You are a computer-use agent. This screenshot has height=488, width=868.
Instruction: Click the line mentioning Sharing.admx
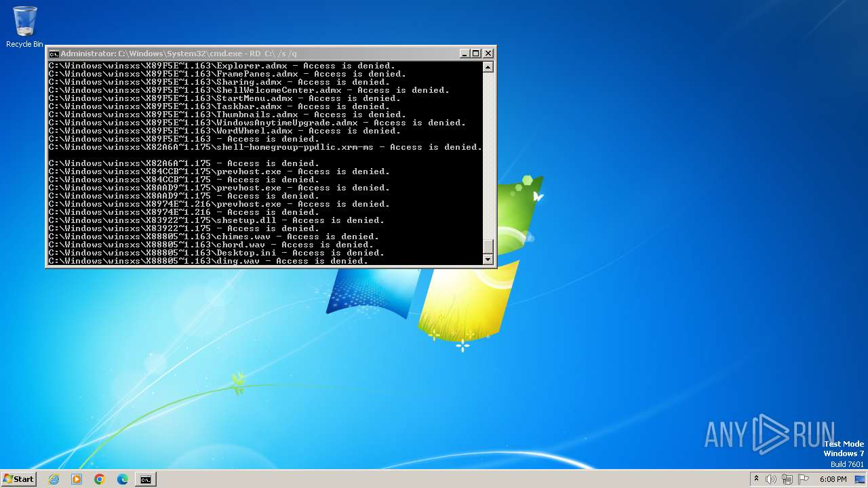pyautogui.click(x=219, y=82)
